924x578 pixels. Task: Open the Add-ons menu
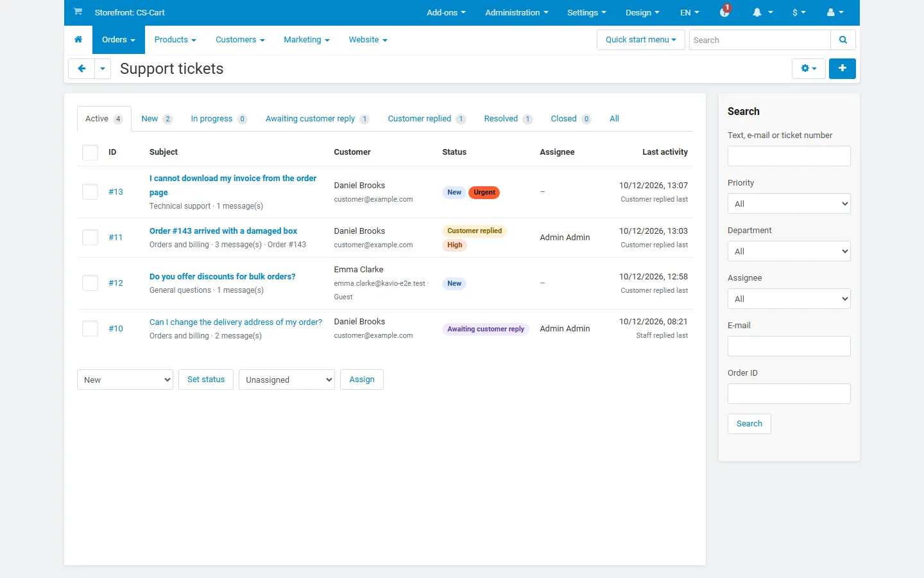446,12
